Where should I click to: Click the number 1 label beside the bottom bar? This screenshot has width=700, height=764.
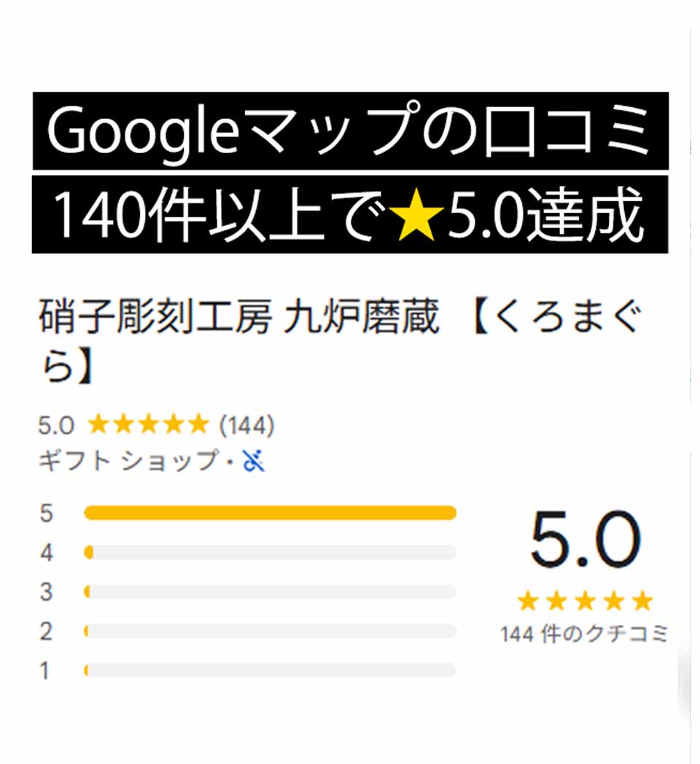(45, 670)
